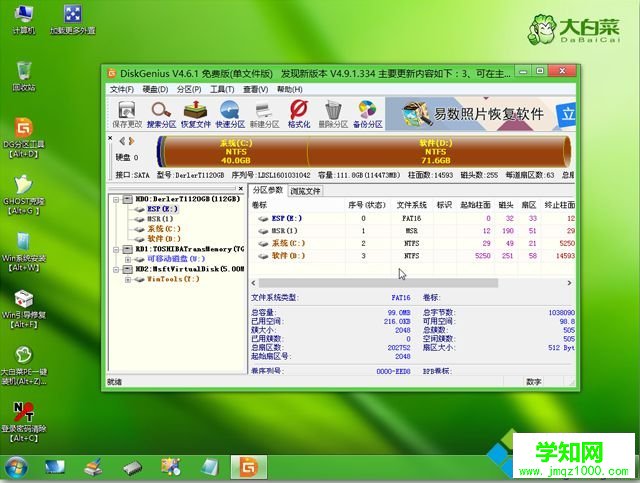
Task: Expand the 可移动磁盘(U:) tree node
Action: click(x=128, y=259)
